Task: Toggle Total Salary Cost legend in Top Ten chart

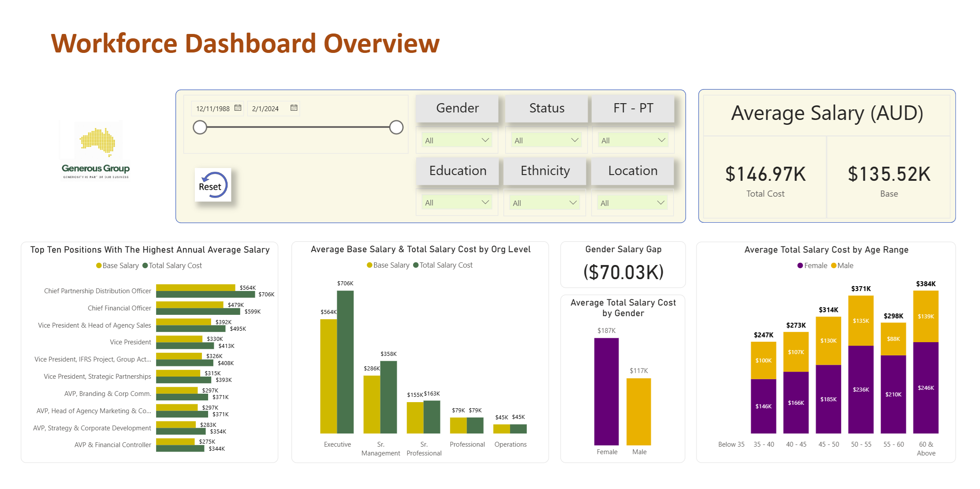Action: 172,265
